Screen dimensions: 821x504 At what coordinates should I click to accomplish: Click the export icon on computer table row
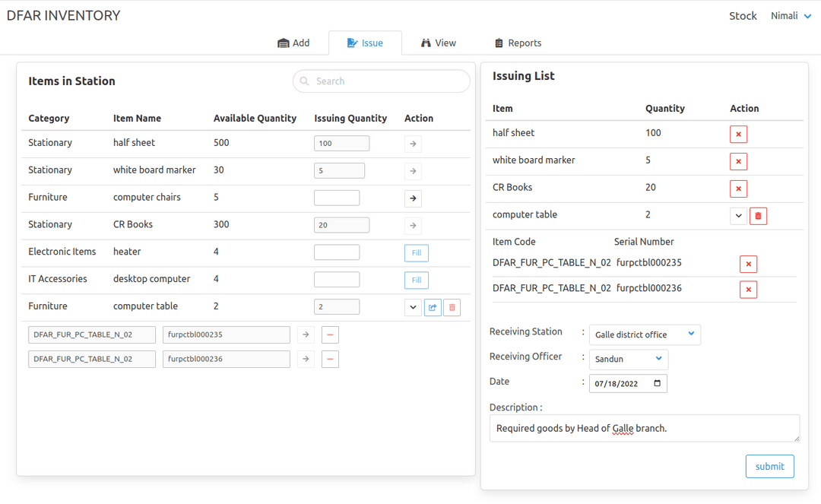point(433,306)
